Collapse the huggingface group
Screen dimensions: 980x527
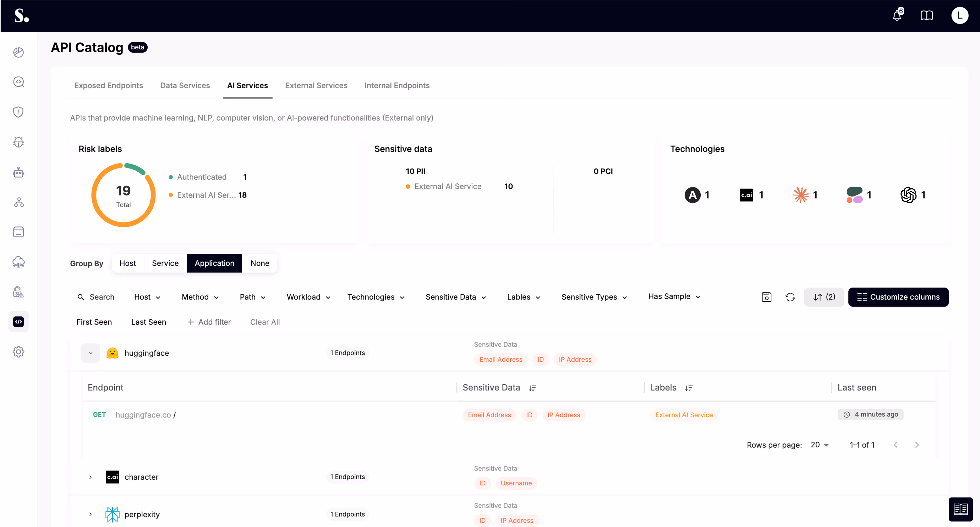point(91,353)
